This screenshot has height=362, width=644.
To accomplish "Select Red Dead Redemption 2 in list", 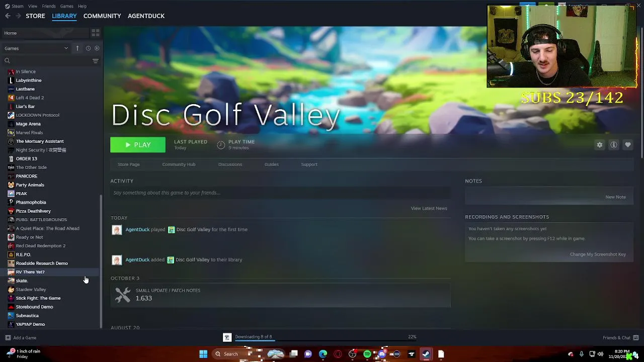I will [x=40, y=246].
